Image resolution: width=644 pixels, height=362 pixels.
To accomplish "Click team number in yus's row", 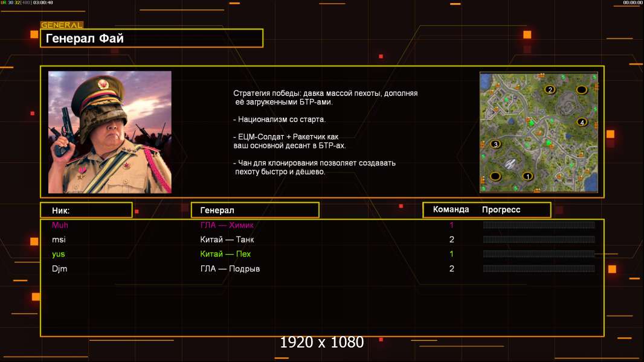I will [x=451, y=254].
